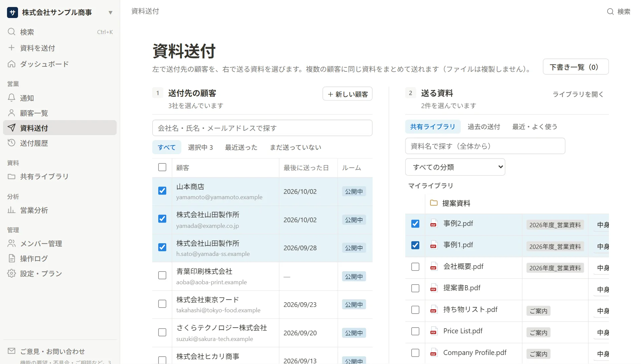This screenshot has width=641, height=364.
Task: Click the 操作ログ document icon
Action: [x=12, y=258]
